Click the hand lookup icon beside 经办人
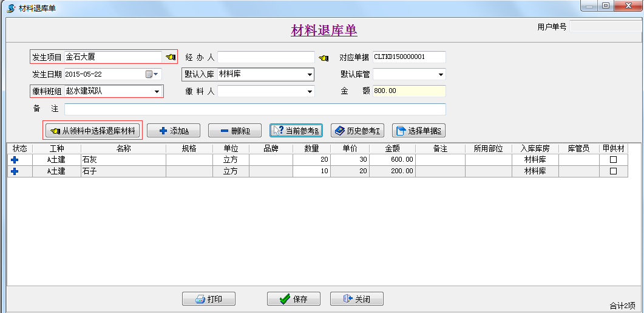This screenshot has height=313, width=644. (324, 58)
